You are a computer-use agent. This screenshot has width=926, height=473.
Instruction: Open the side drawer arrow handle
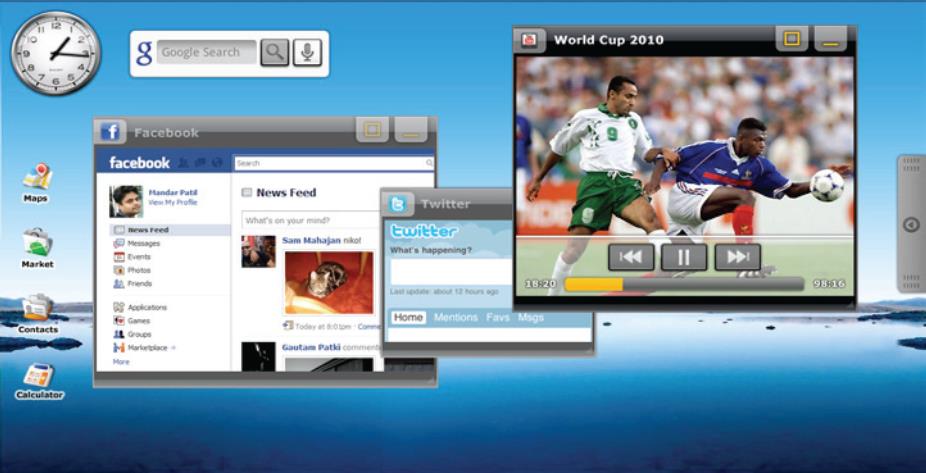coord(911,224)
